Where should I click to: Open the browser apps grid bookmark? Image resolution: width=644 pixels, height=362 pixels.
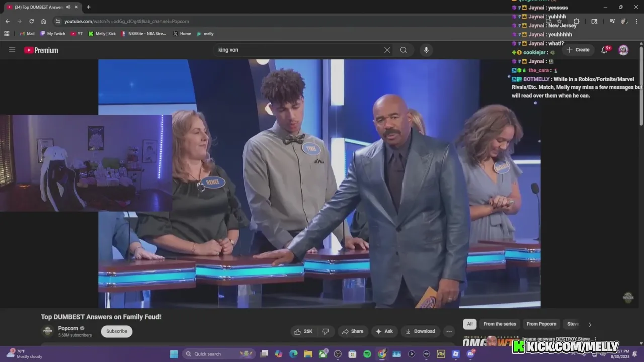point(7,34)
